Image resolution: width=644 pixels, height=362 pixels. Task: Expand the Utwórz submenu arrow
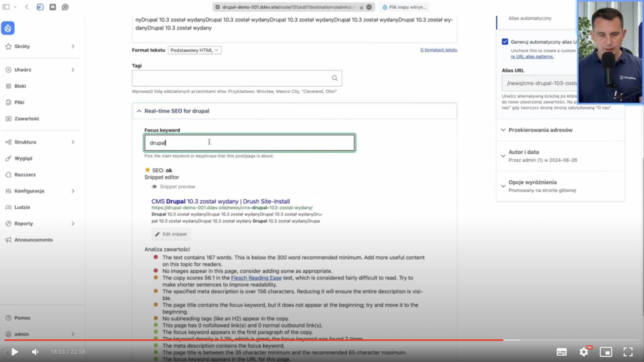[x=73, y=70]
